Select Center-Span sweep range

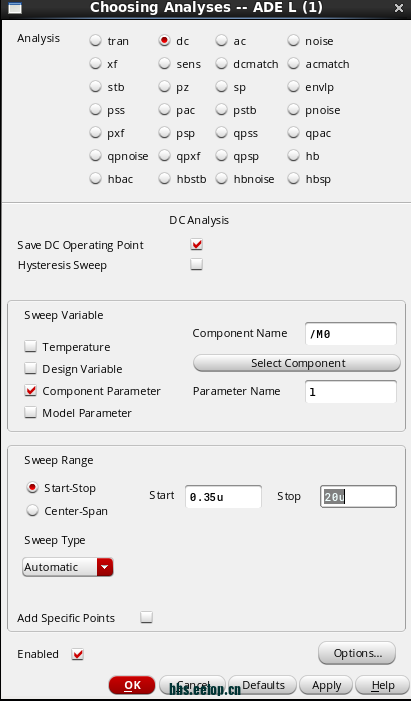[x=32, y=511]
